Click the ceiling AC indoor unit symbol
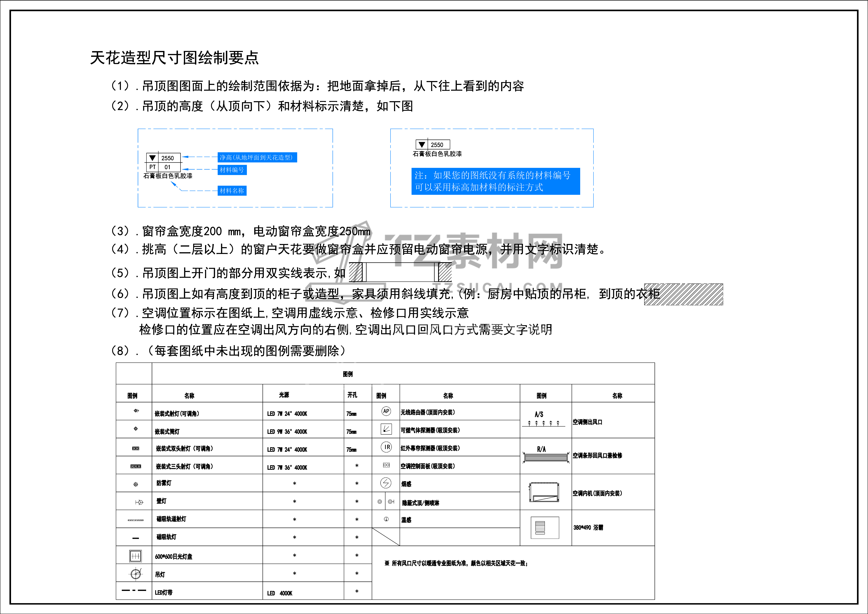This screenshot has width=868, height=614. (x=544, y=492)
